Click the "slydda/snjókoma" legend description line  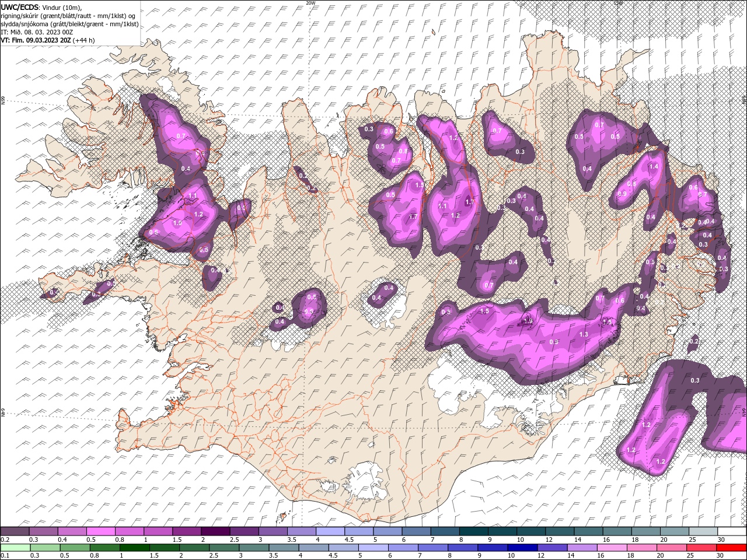(x=69, y=24)
